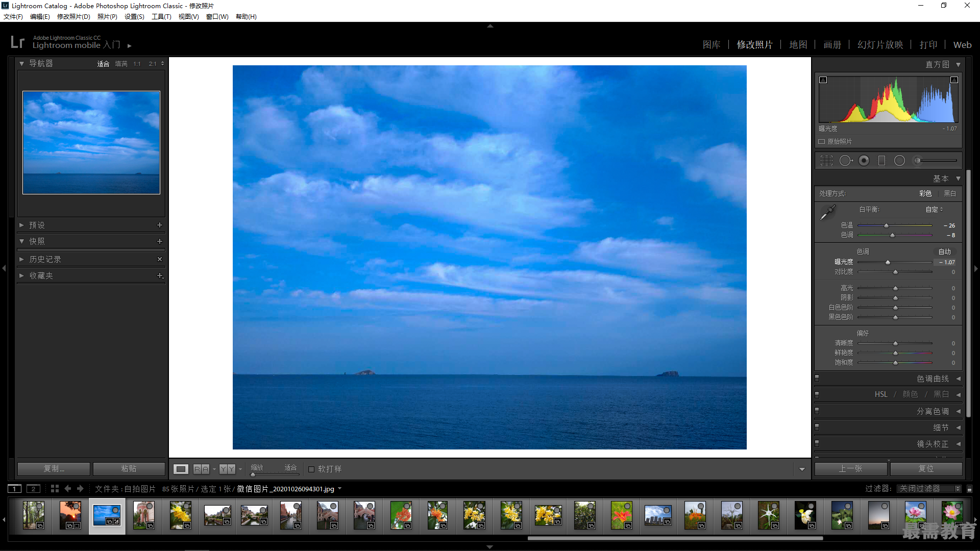
Task: Toggle the HSL panel switch
Action: click(817, 395)
